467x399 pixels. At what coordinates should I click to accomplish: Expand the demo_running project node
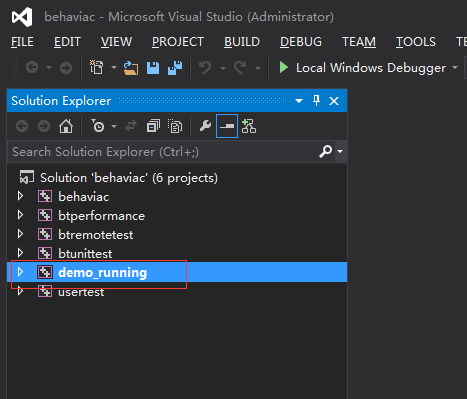(20, 272)
